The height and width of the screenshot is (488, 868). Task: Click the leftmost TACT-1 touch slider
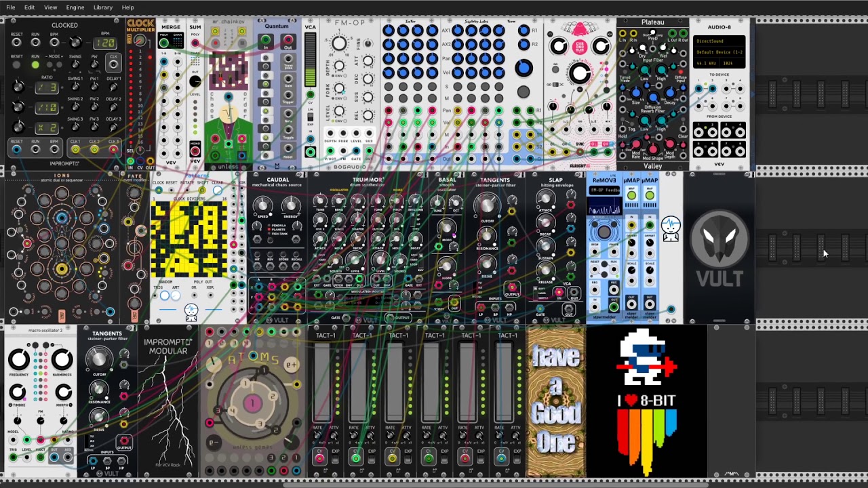(322, 382)
